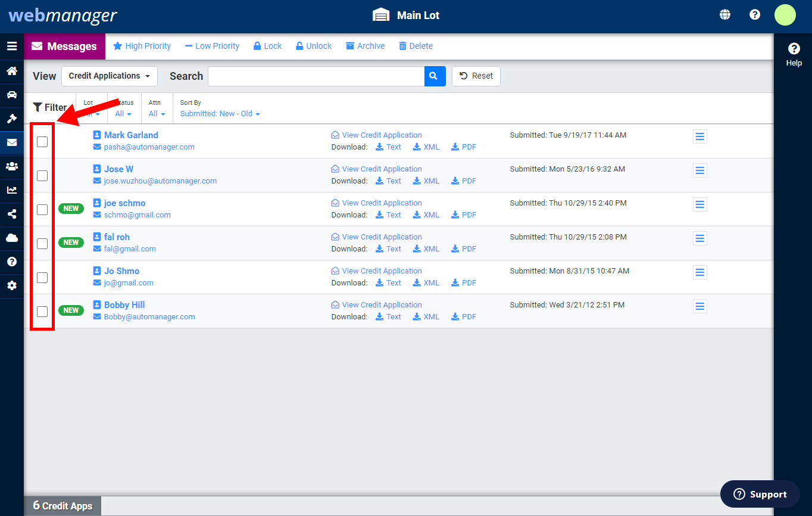This screenshot has height=516, width=812.
Task: Open Jose W's View Credit Application link
Action: 381,169
